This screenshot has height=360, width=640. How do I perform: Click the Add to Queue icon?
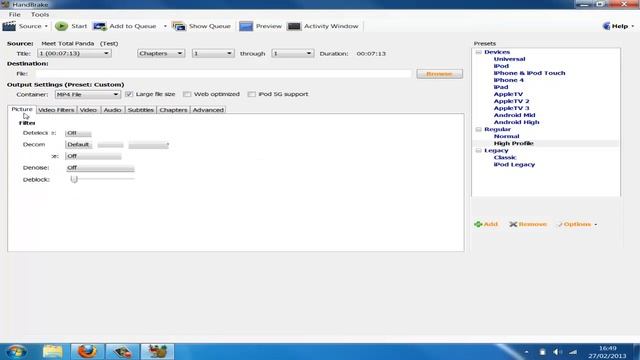click(100, 27)
